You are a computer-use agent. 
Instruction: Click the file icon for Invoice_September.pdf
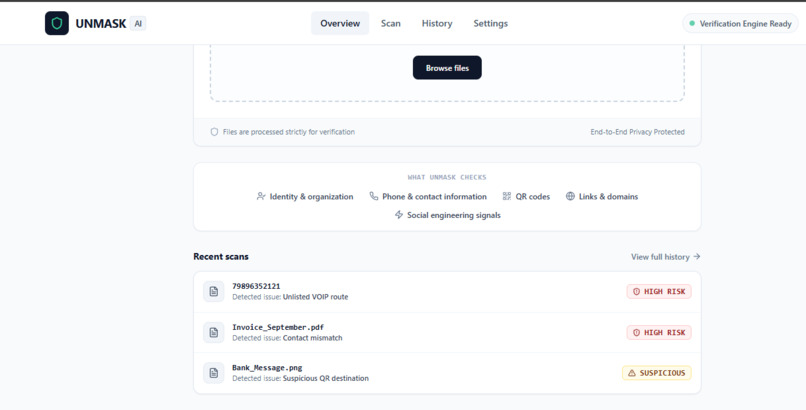click(x=213, y=332)
